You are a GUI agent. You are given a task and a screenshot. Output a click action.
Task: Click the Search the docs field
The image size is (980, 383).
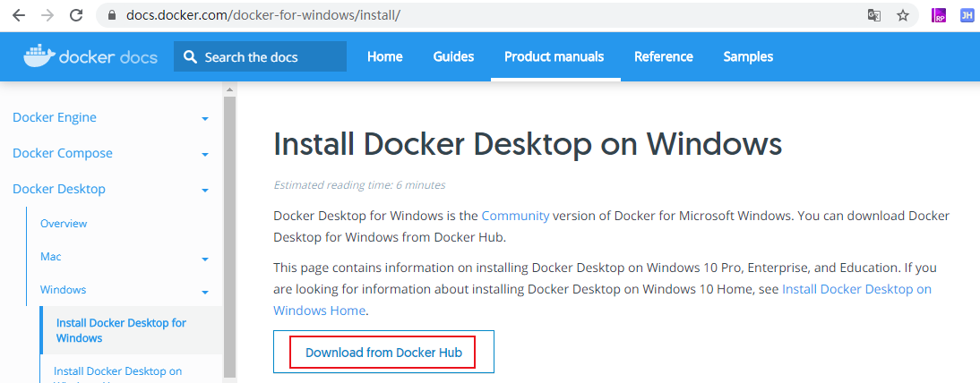click(x=260, y=57)
